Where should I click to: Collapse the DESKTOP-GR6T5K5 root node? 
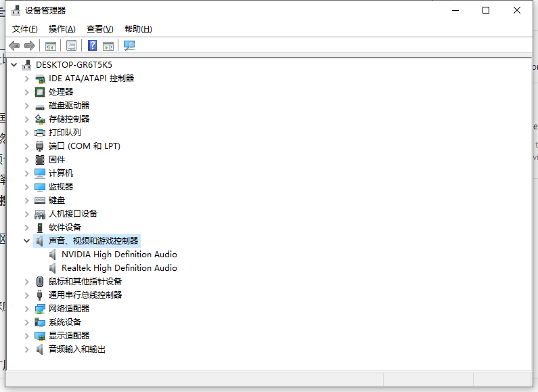(x=15, y=65)
